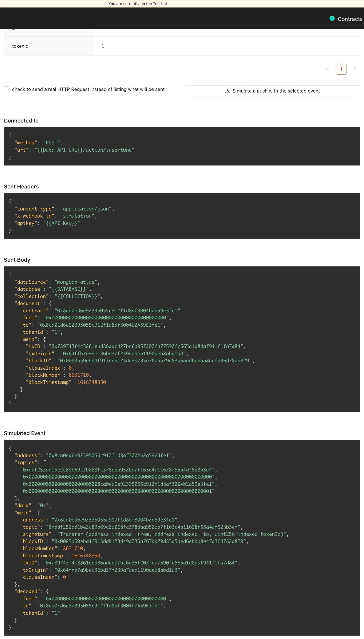364x639 pixels.
Task: Click the green status dot beside Contracts
Action: point(332,18)
